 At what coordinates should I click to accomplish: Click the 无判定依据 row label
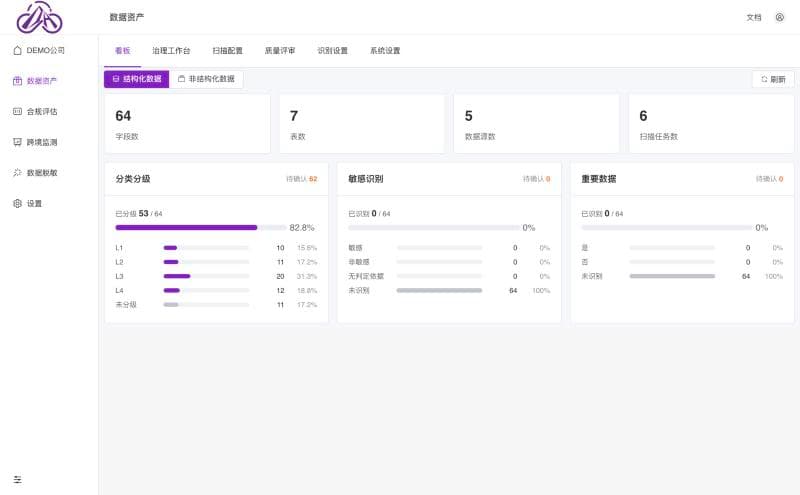click(x=366, y=277)
